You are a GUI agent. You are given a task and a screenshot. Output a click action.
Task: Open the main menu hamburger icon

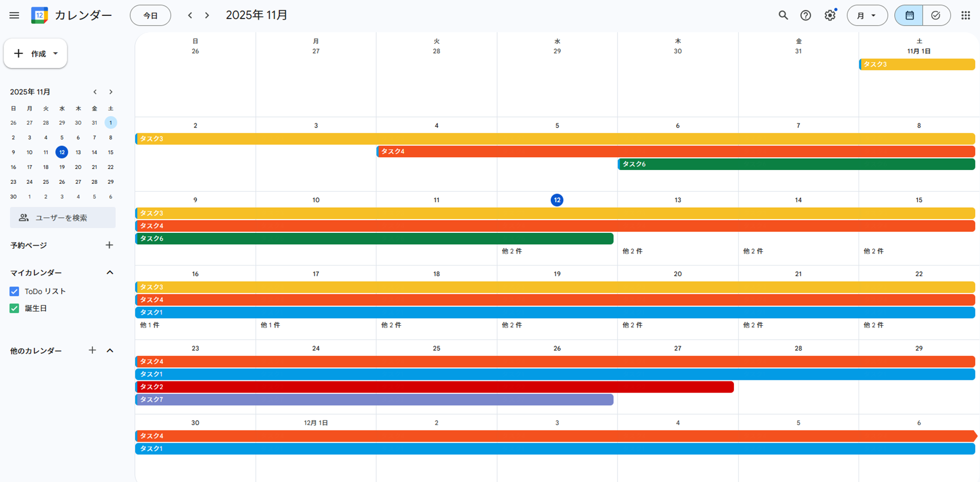[14, 15]
